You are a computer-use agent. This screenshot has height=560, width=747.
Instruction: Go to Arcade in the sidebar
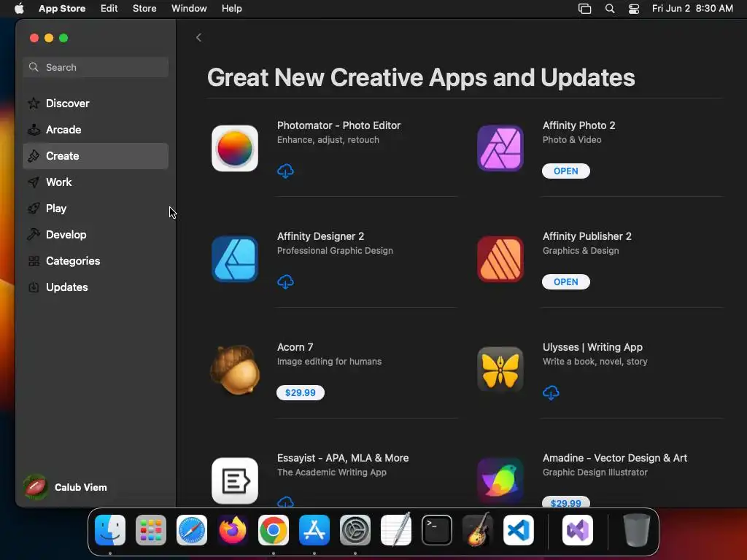pyautogui.click(x=96, y=130)
